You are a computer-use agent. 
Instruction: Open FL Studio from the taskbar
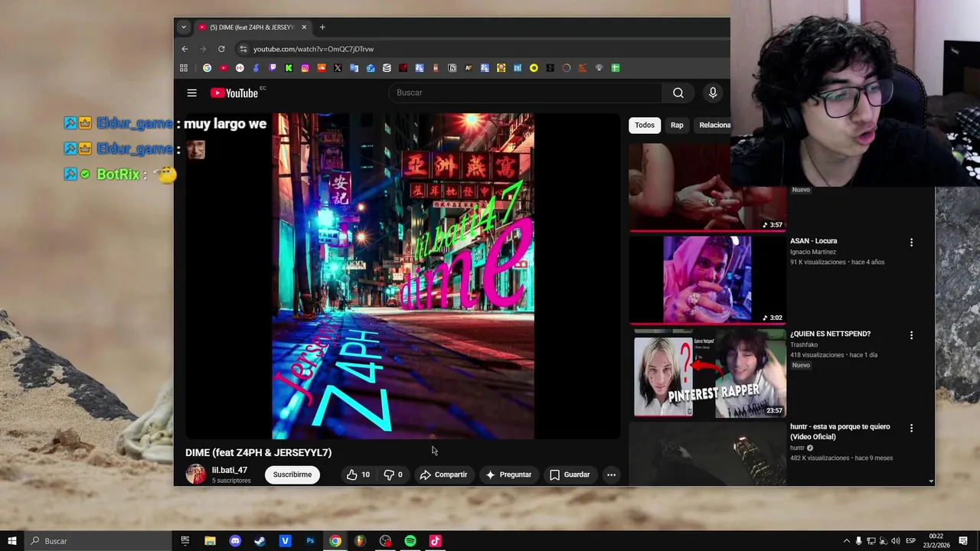[x=360, y=541]
